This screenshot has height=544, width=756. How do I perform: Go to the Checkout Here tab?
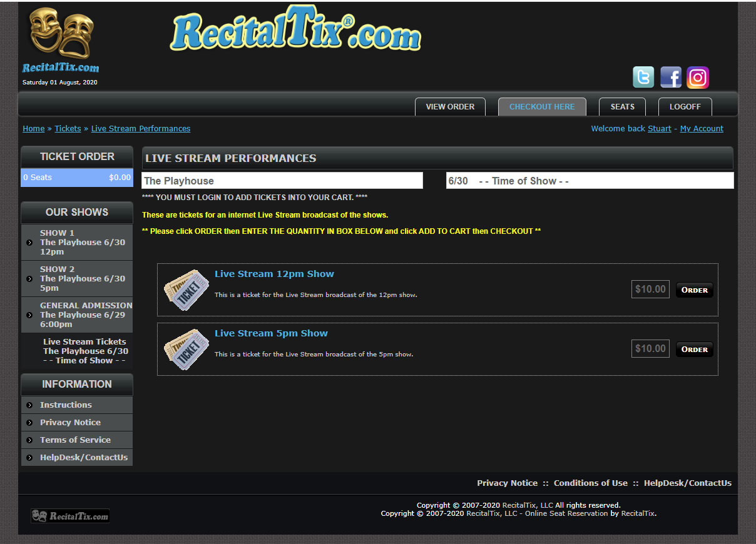point(542,107)
